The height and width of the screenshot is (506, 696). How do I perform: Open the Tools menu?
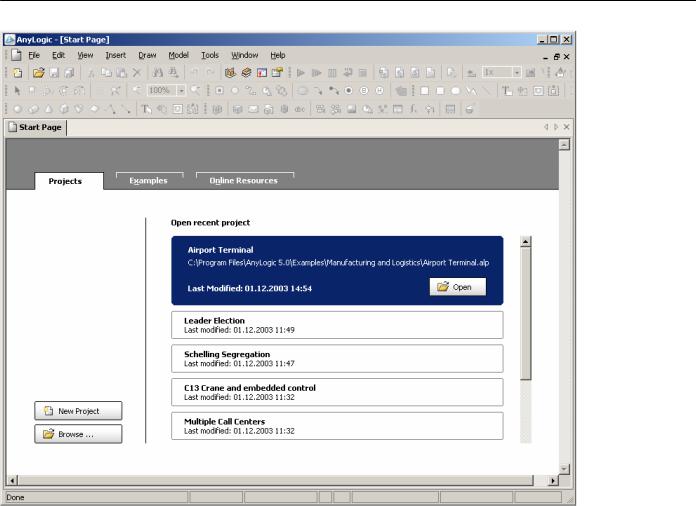coord(210,55)
